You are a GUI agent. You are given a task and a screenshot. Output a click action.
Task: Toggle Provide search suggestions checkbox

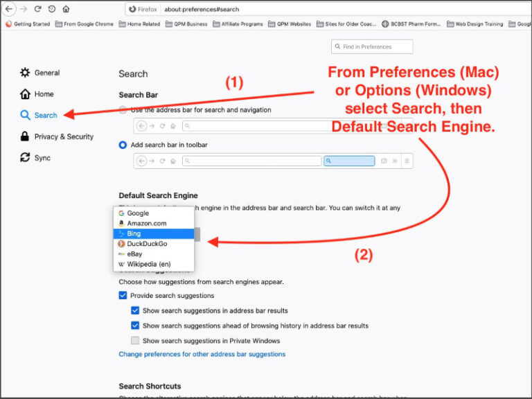(x=123, y=295)
